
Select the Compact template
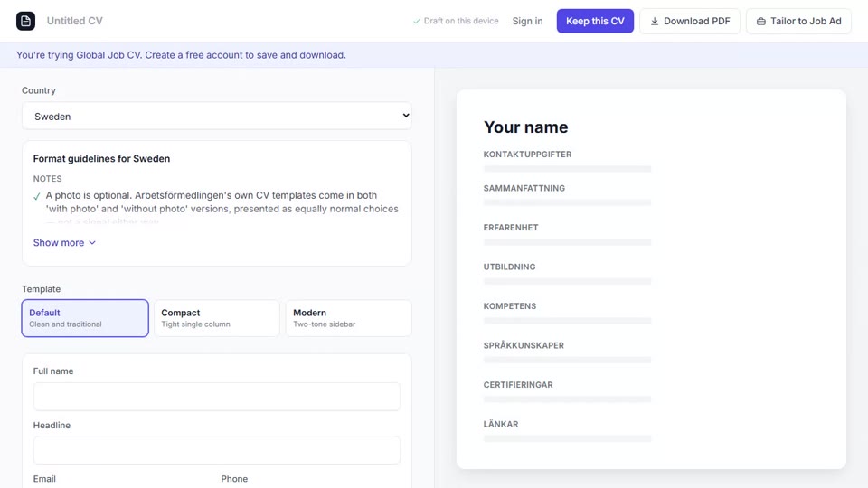pyautogui.click(x=217, y=318)
